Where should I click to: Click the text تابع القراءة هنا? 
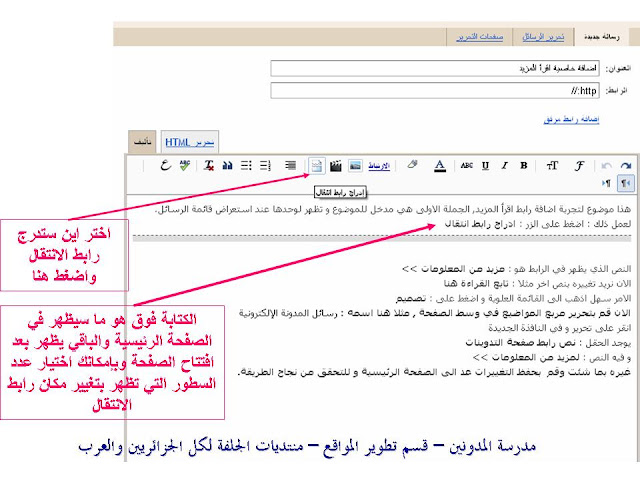coord(476,284)
